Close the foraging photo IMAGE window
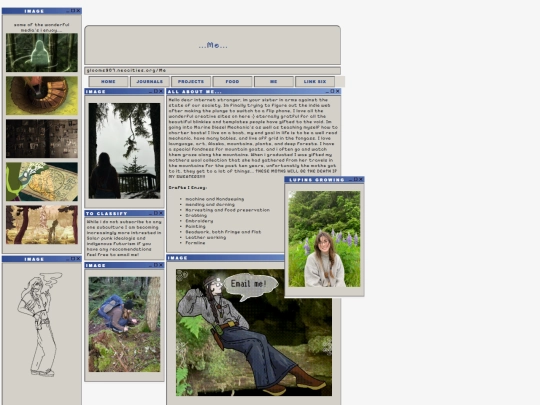This screenshot has width=540, height=405. tap(161, 265)
